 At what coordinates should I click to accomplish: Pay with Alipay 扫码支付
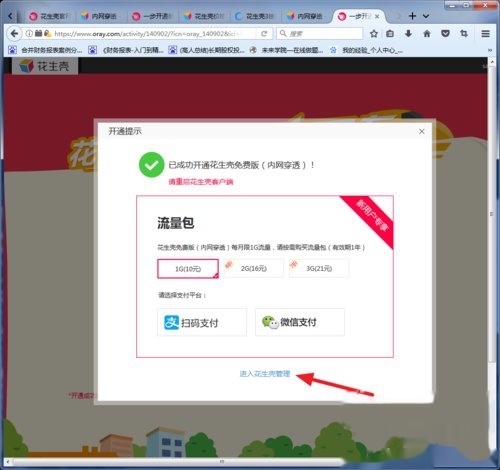(202, 322)
